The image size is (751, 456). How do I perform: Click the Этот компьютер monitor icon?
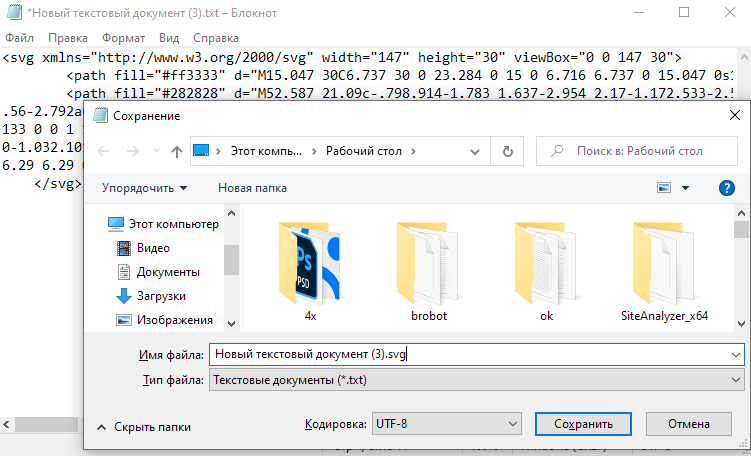pyautogui.click(x=115, y=224)
